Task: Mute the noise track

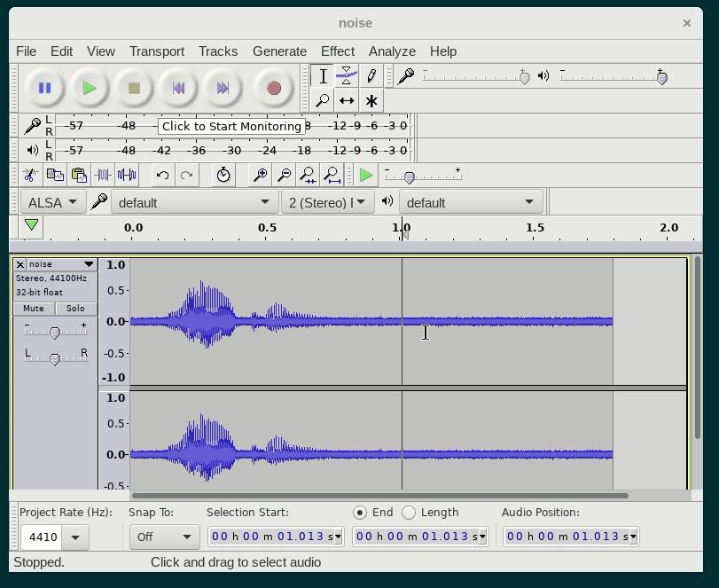Action: [x=35, y=308]
